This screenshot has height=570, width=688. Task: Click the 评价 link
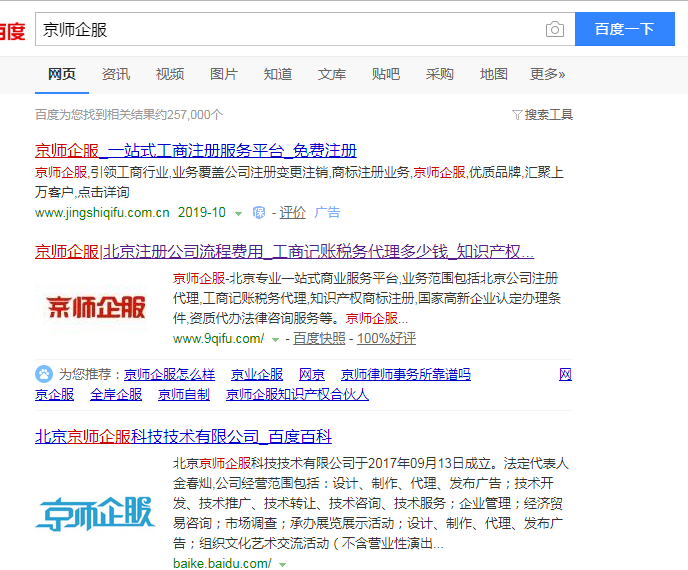coord(292,213)
